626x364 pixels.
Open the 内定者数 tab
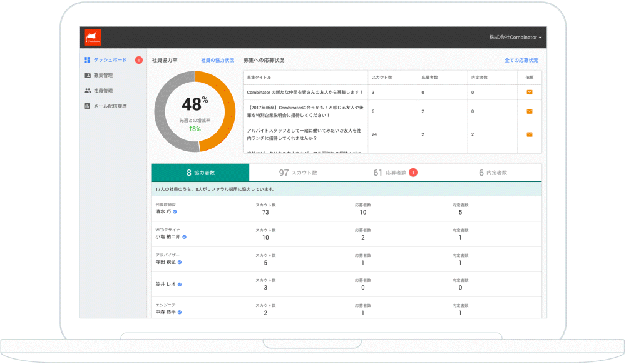tap(493, 173)
